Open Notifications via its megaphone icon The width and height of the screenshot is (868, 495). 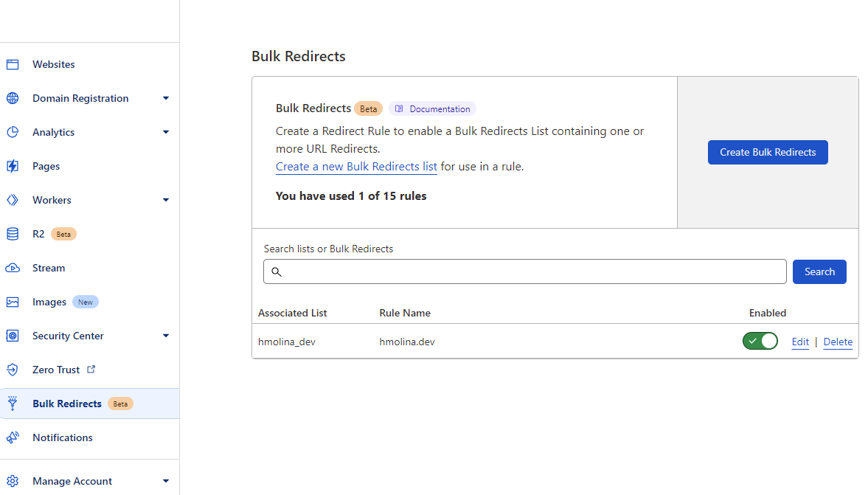[x=12, y=437]
